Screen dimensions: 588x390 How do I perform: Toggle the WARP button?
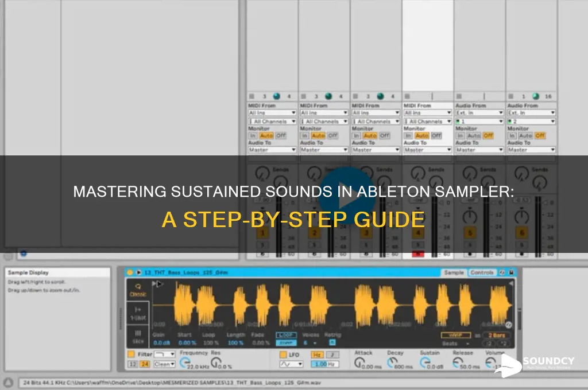[x=455, y=335]
